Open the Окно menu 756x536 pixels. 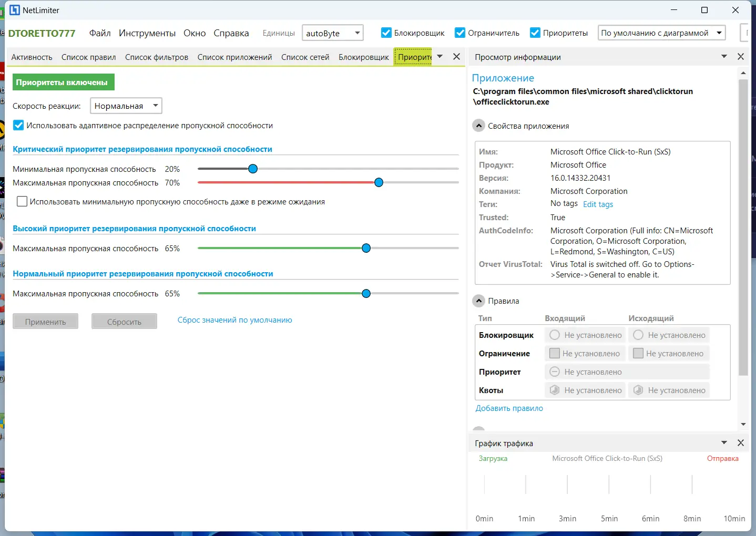coord(195,33)
